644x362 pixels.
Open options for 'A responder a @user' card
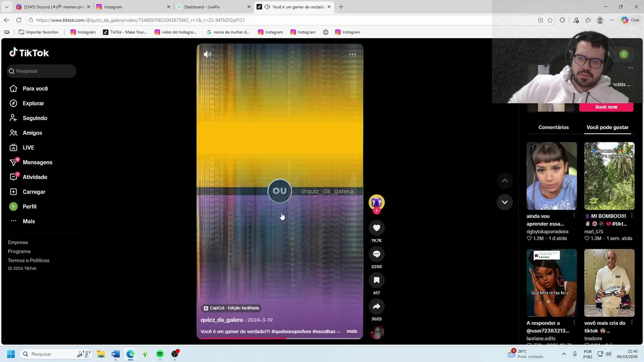(x=574, y=323)
